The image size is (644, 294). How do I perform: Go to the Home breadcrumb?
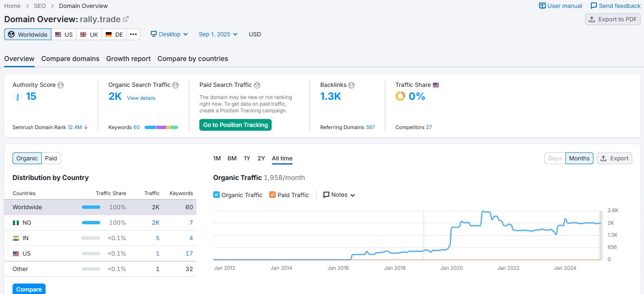(x=12, y=6)
